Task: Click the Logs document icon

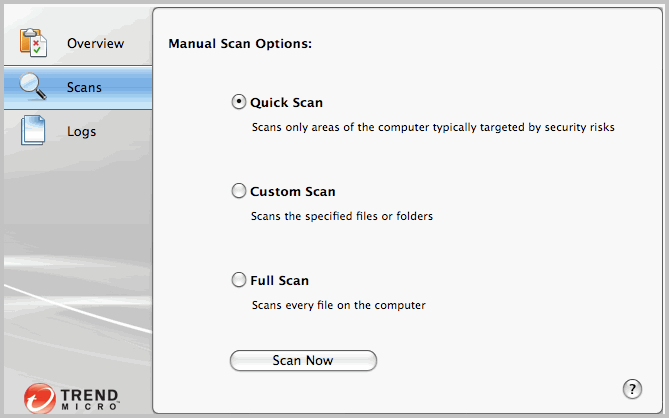Action: pyautogui.click(x=34, y=132)
